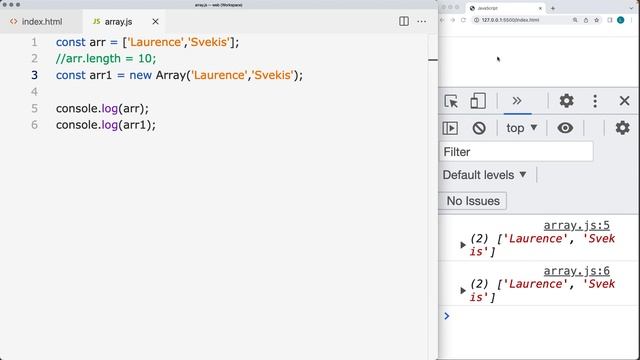
Task: Toggle the device toolbar in DevTools
Action: coord(478,101)
